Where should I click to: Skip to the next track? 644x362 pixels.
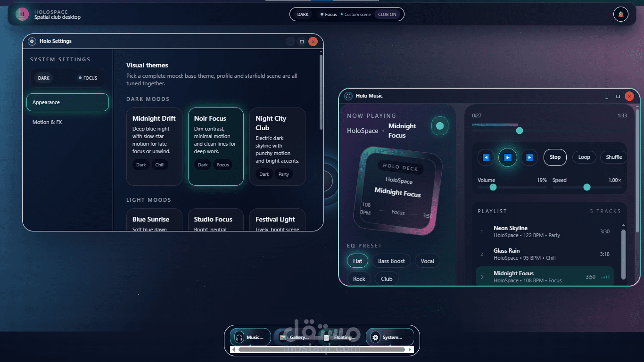click(529, 157)
